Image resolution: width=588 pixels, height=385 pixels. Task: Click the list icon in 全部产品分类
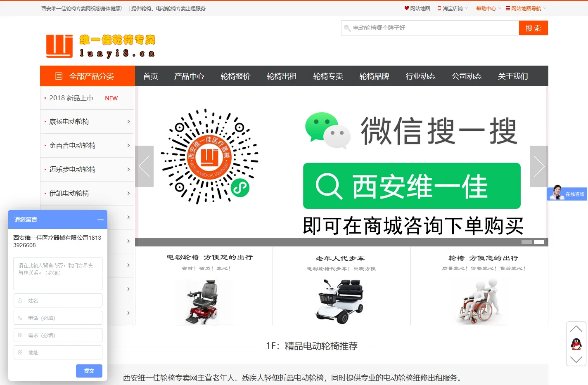pyautogui.click(x=59, y=76)
